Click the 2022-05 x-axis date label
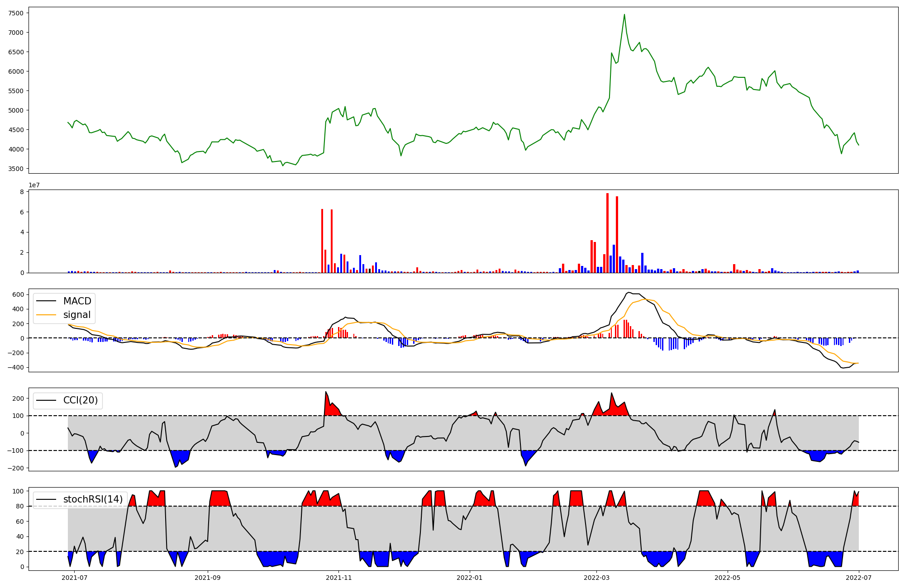 (x=727, y=578)
